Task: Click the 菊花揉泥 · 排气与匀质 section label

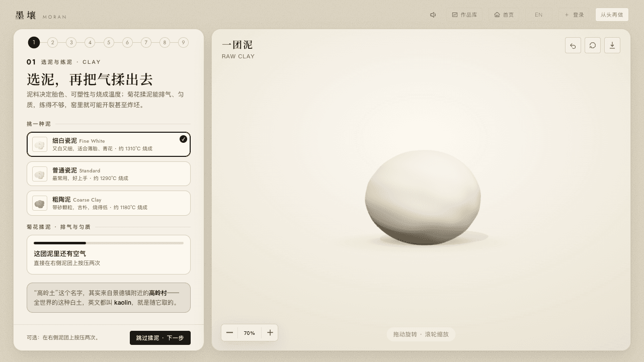Action: [58, 227]
